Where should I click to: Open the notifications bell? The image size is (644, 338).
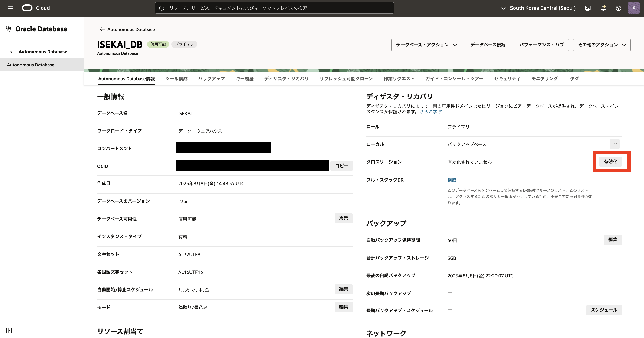click(603, 8)
